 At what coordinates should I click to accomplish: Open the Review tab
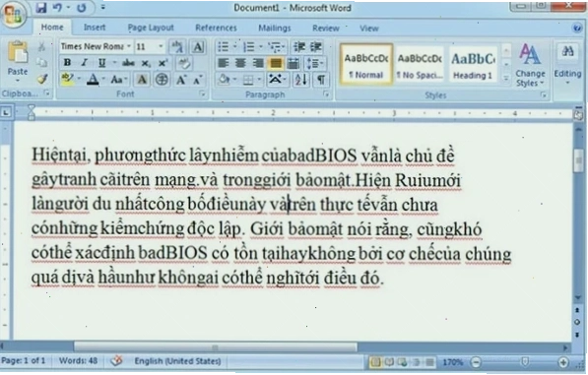tap(325, 29)
